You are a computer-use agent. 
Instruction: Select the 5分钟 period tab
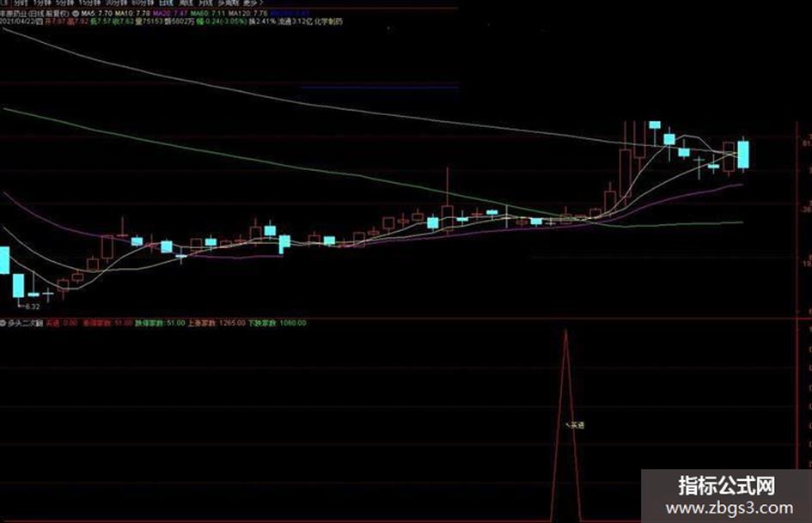tap(66, 3)
